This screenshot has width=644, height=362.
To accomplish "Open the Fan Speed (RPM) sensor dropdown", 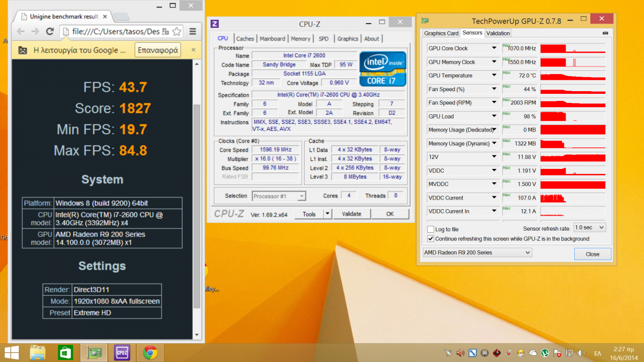I will (494, 102).
